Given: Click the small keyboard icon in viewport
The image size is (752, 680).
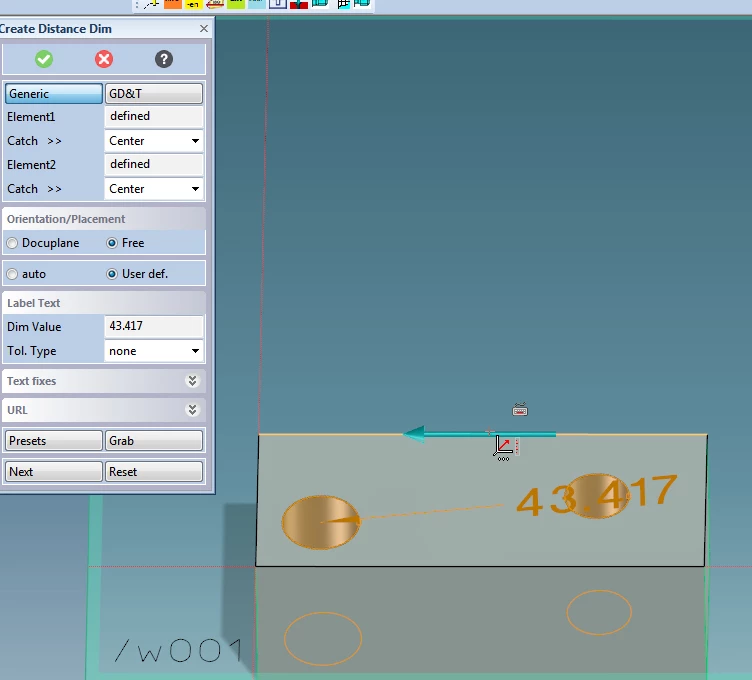Looking at the screenshot, I should 520,410.
